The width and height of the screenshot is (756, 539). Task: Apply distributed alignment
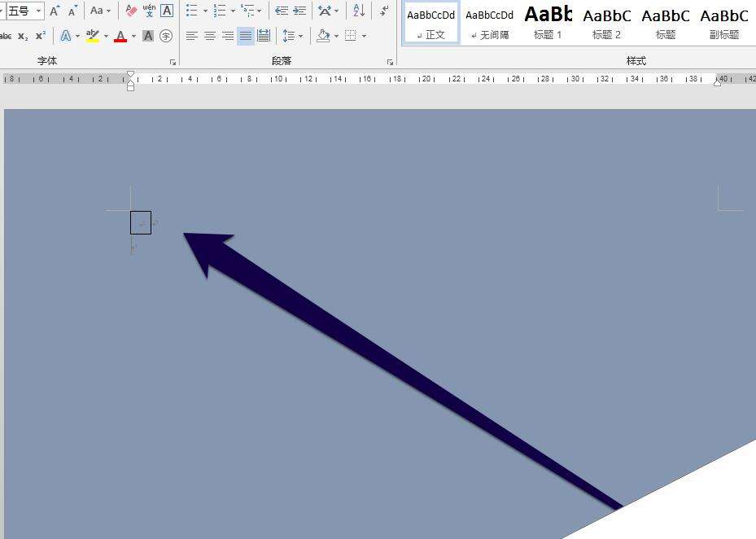tap(264, 36)
